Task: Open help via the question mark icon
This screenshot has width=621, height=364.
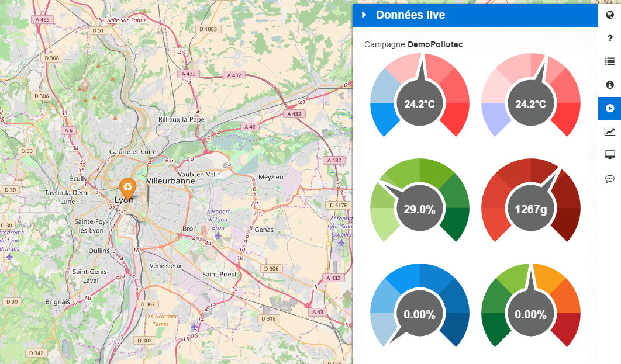Action: [609, 39]
